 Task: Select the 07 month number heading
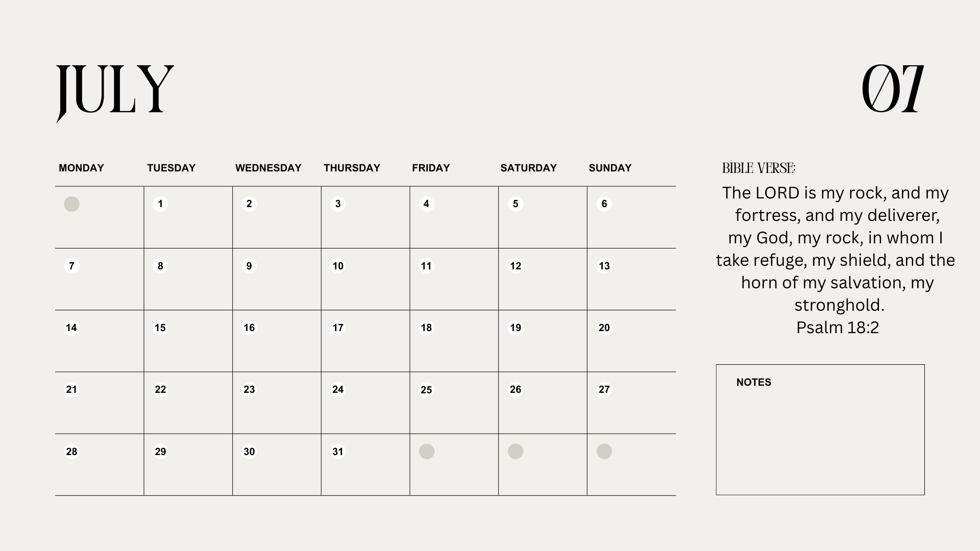893,88
